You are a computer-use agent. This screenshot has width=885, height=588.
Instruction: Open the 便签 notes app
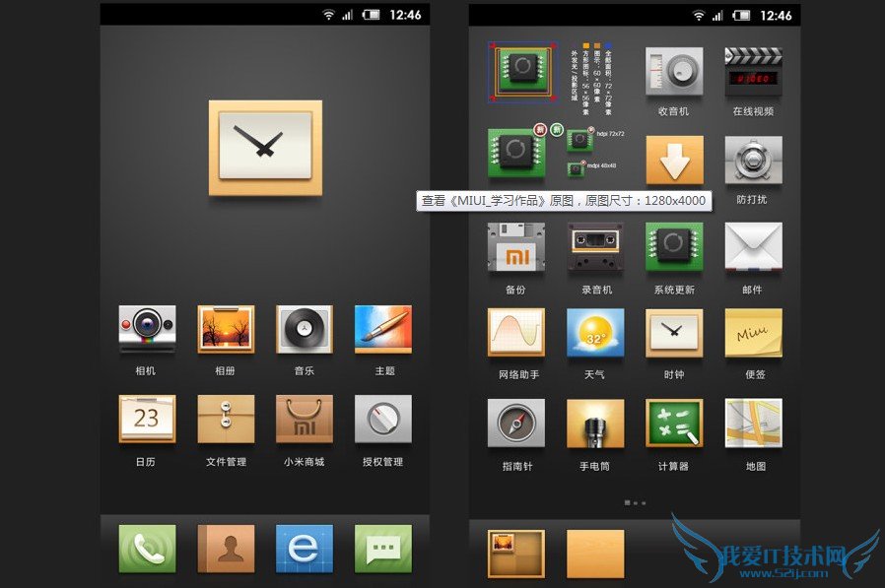click(x=754, y=332)
